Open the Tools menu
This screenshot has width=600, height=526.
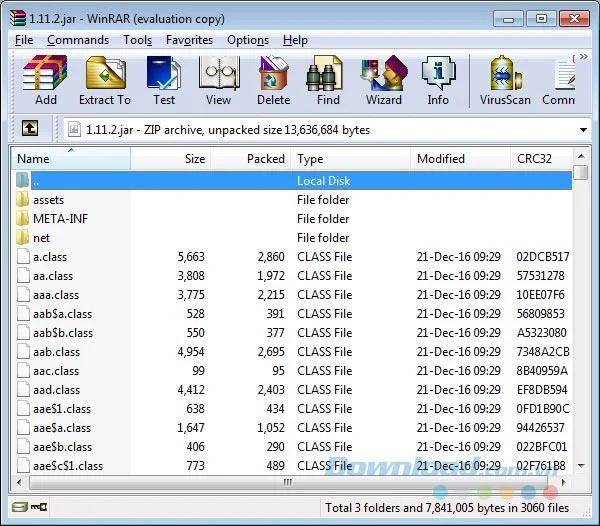point(137,40)
